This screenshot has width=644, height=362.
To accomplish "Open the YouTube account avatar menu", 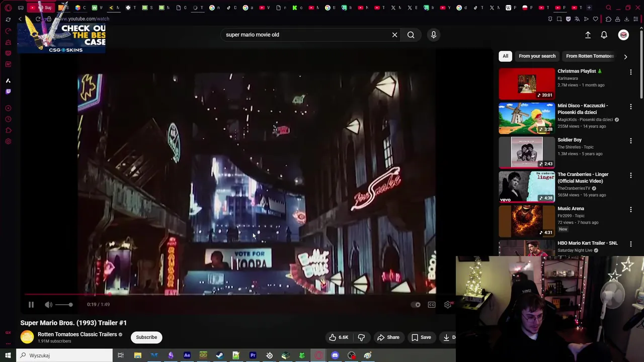I will [623, 35].
